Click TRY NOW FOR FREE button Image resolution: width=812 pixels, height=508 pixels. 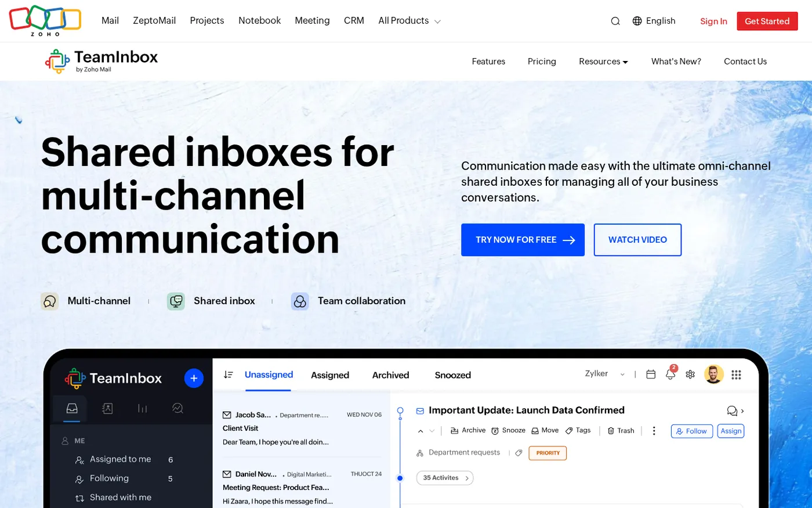pyautogui.click(x=523, y=240)
